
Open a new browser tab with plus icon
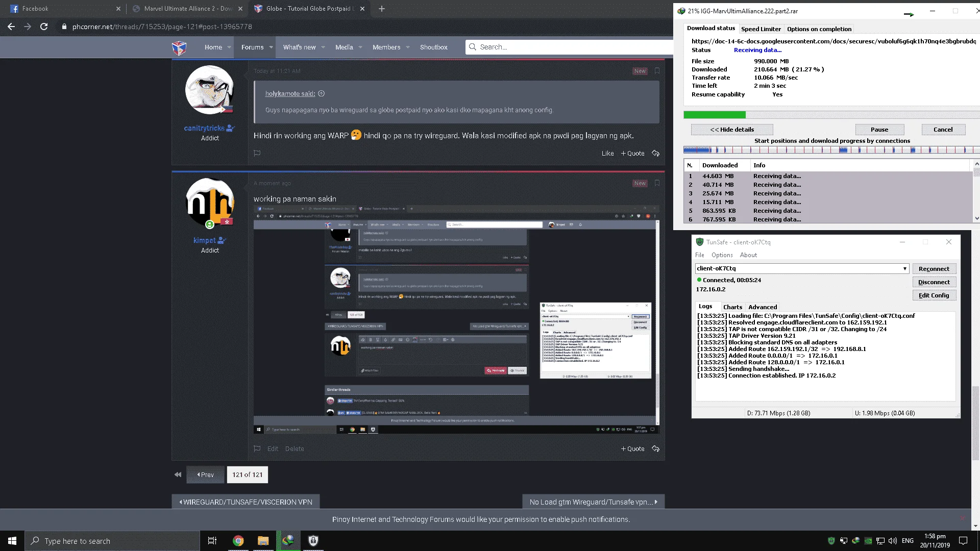382,9
